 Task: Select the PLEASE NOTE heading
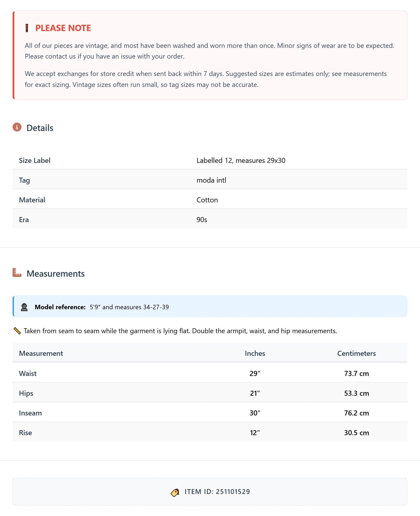pyautogui.click(x=63, y=28)
